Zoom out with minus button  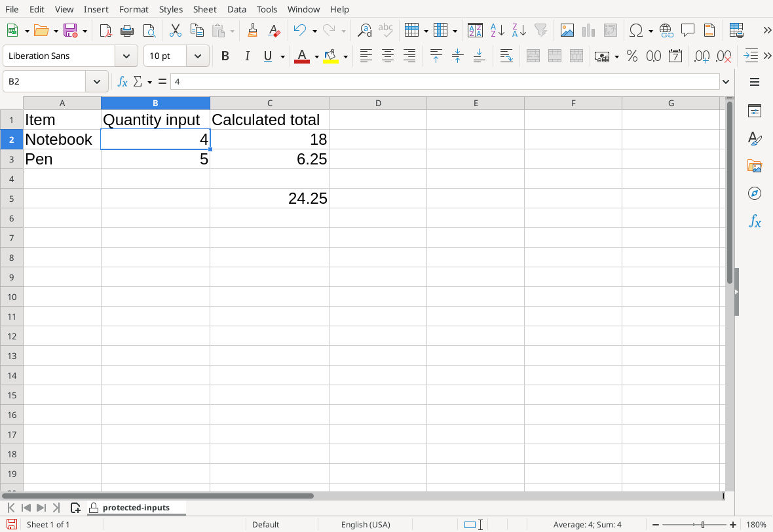tap(656, 525)
